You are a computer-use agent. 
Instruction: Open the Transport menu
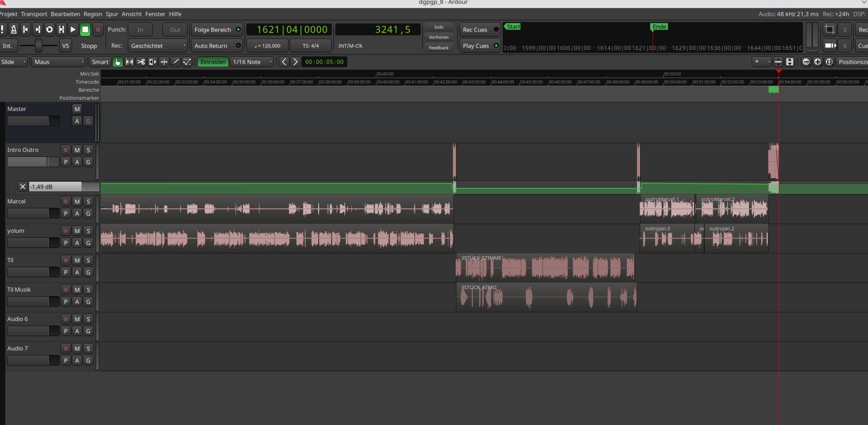coord(34,14)
